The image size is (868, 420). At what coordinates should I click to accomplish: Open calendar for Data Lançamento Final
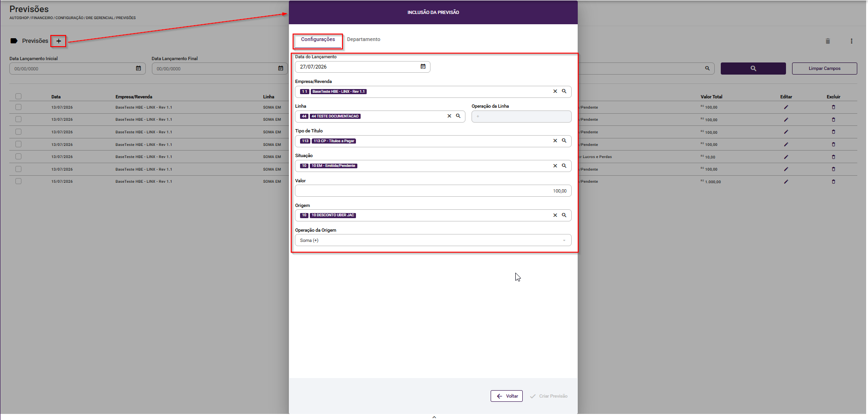[x=280, y=69]
